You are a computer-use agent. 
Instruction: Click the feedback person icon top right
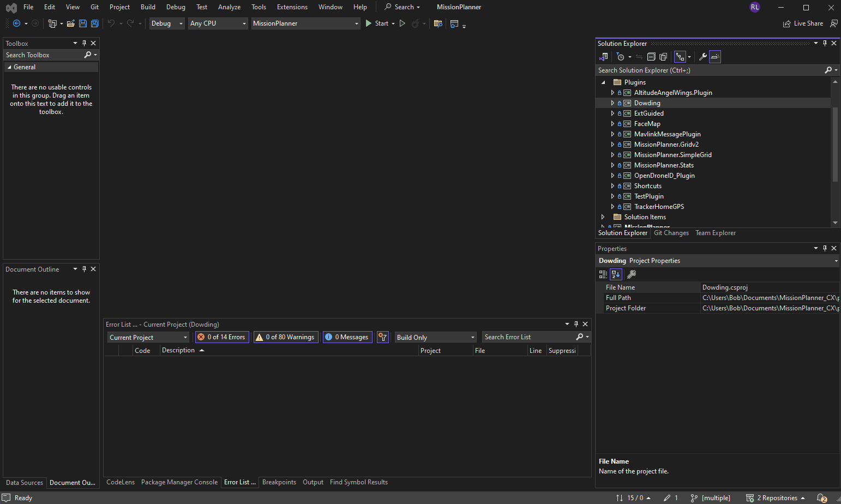pyautogui.click(x=834, y=23)
